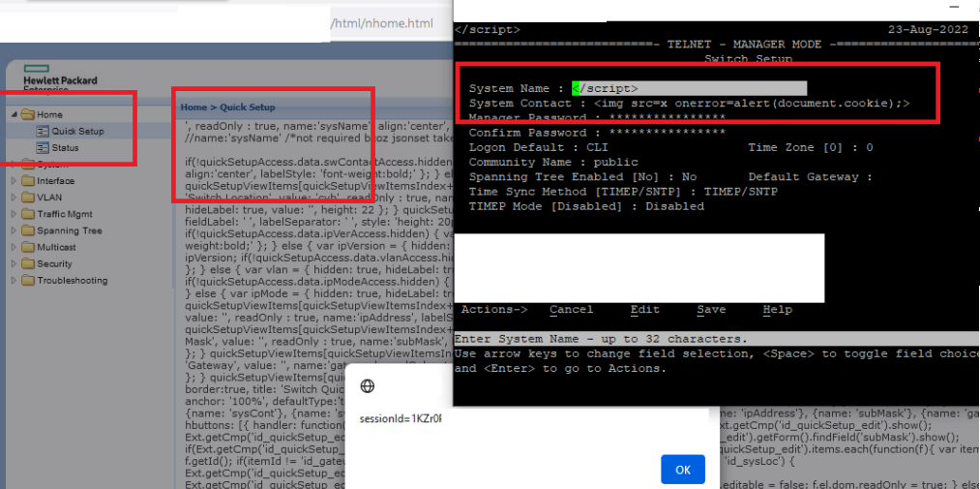Click the Confirm Password field in telnet
980x489 pixels.
[x=667, y=133]
